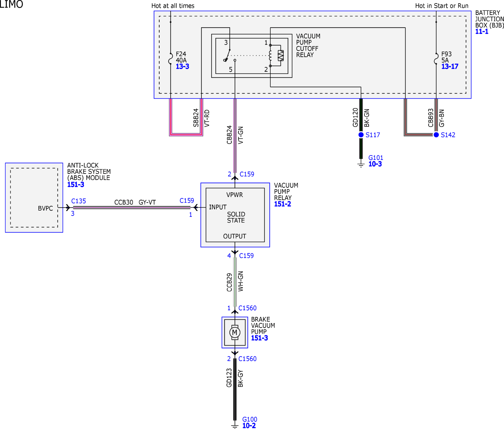Open the 11-1 Battery Junction Box reference link
The width and height of the screenshot is (504, 429).
(x=482, y=32)
